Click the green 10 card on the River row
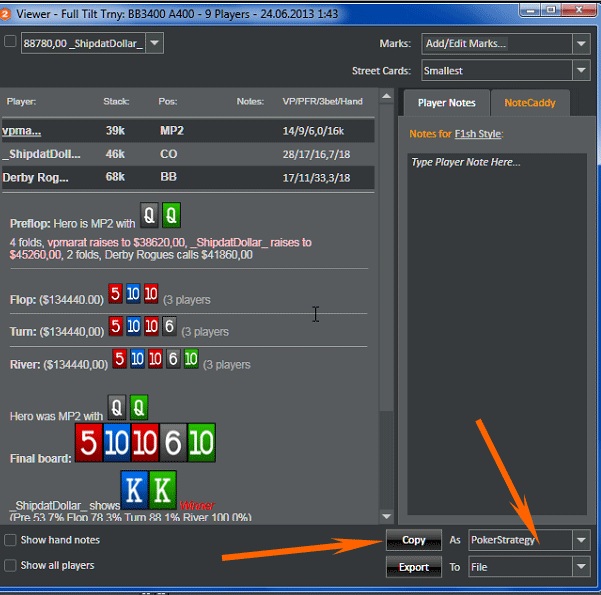Image resolution: width=601 pixels, height=595 pixels. (191, 359)
